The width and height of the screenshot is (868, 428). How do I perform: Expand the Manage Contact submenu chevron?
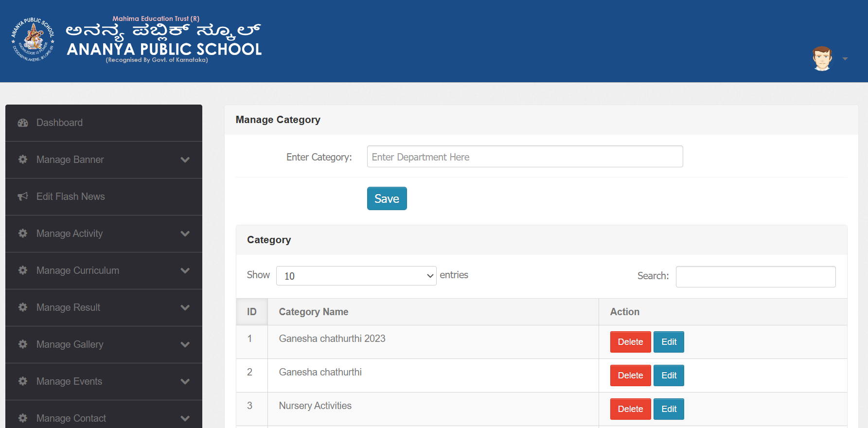pyautogui.click(x=185, y=418)
